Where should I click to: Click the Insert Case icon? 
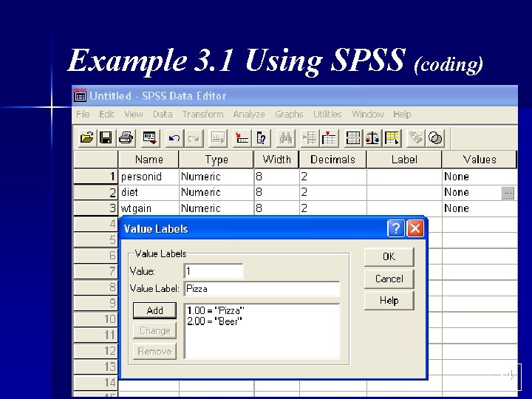point(310,138)
